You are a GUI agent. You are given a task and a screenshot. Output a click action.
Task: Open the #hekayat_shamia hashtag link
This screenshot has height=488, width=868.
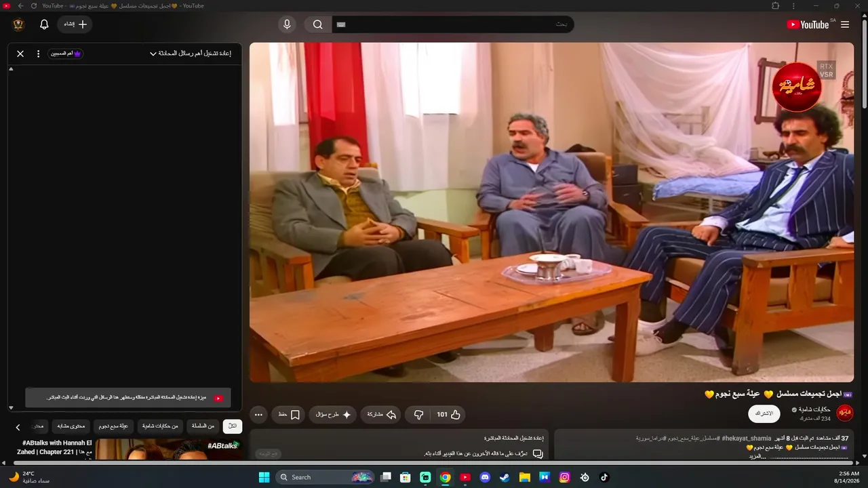click(747, 439)
